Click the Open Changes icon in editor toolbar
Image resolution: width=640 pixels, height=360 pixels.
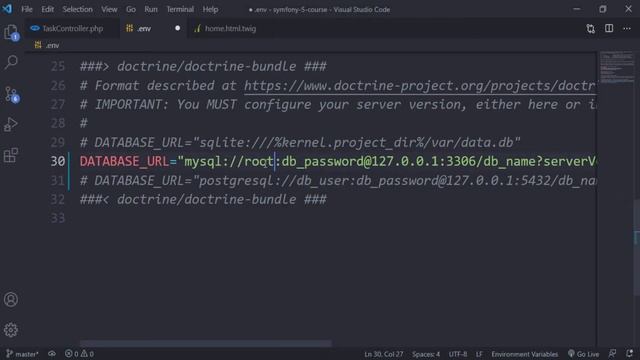click(591, 29)
